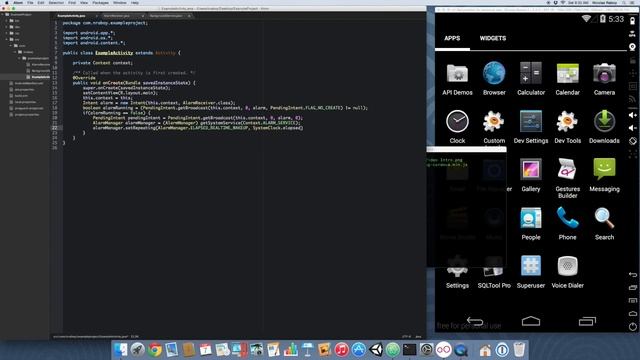Screen dimensions: 640x360
Task: Open Trash from the Dock
Action: (x=519, y=350)
